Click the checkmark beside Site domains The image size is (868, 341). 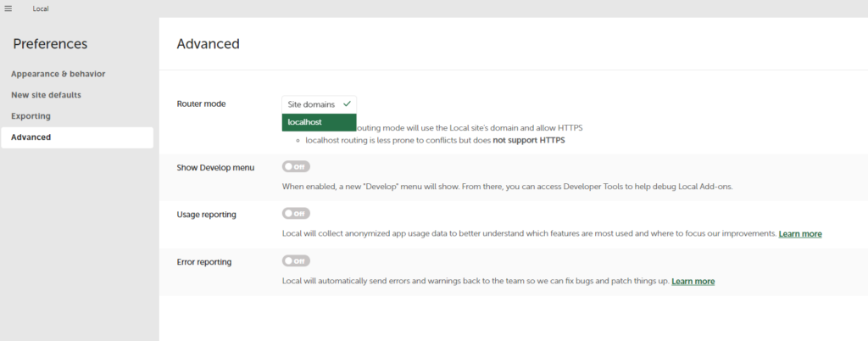pyautogui.click(x=347, y=104)
